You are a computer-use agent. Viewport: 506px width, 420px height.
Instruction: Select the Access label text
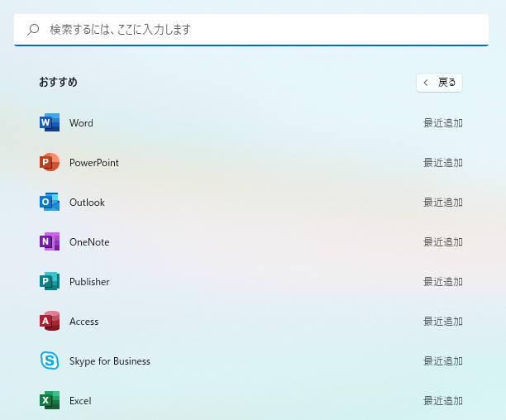[x=84, y=322]
